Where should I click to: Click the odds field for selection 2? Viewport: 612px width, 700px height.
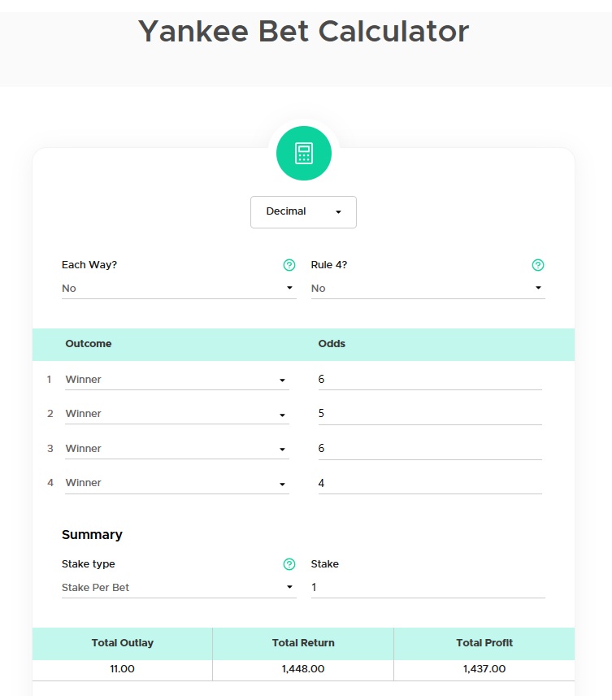[x=429, y=414]
